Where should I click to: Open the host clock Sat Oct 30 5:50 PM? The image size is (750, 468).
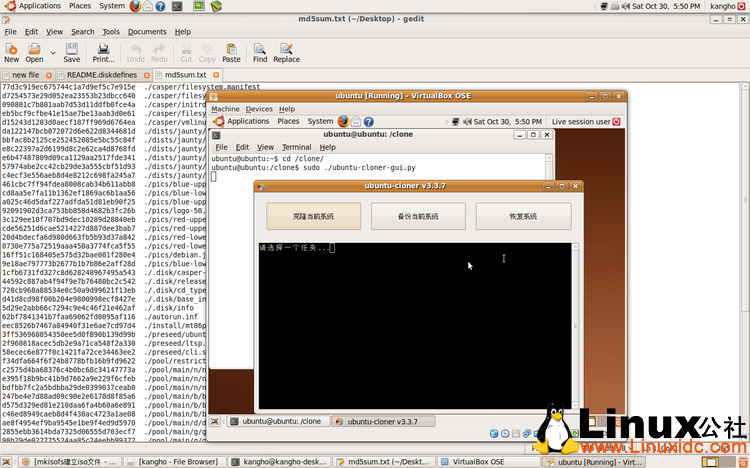pyautogui.click(x=666, y=6)
